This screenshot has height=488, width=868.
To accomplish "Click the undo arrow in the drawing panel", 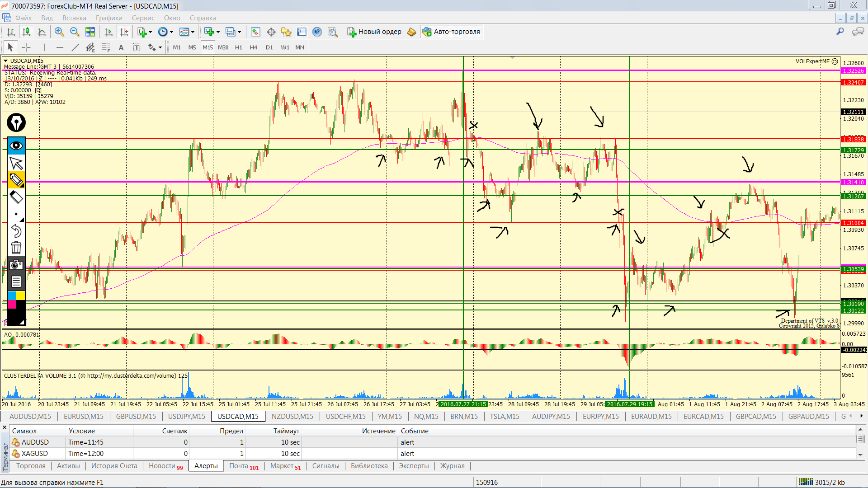I will (16, 231).
